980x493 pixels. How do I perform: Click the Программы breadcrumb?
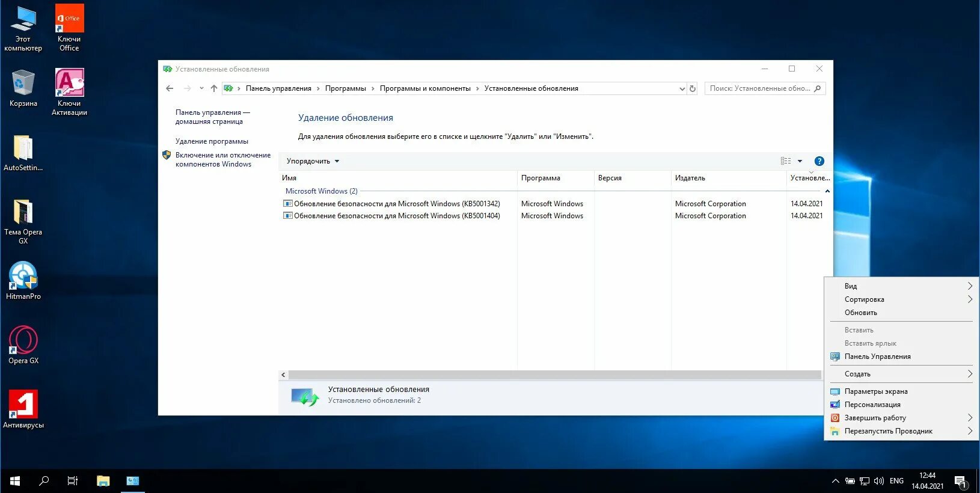click(x=345, y=88)
